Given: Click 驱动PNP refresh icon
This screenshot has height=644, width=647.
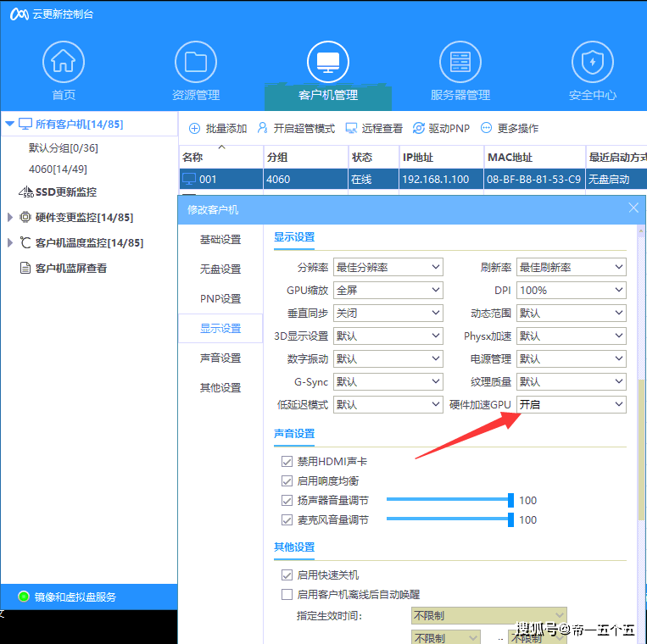Looking at the screenshot, I should pos(419,129).
